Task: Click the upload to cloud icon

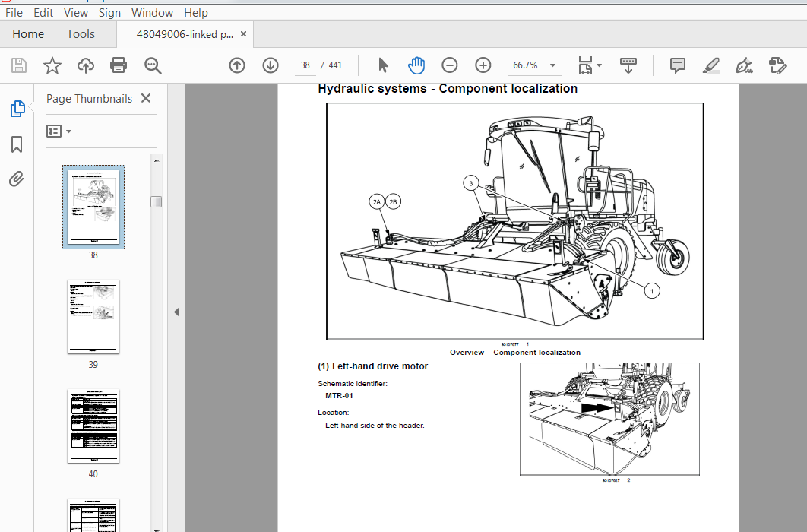Action: coord(85,65)
